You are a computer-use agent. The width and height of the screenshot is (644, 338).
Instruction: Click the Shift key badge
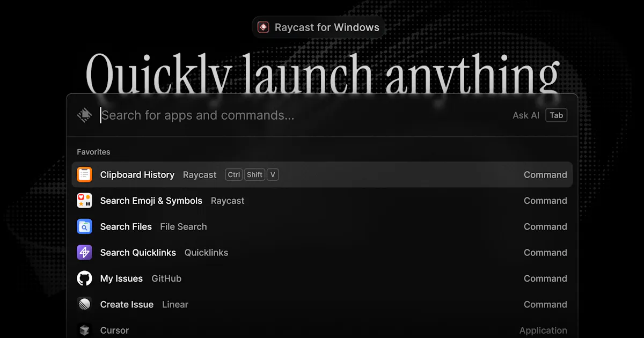coord(255,175)
